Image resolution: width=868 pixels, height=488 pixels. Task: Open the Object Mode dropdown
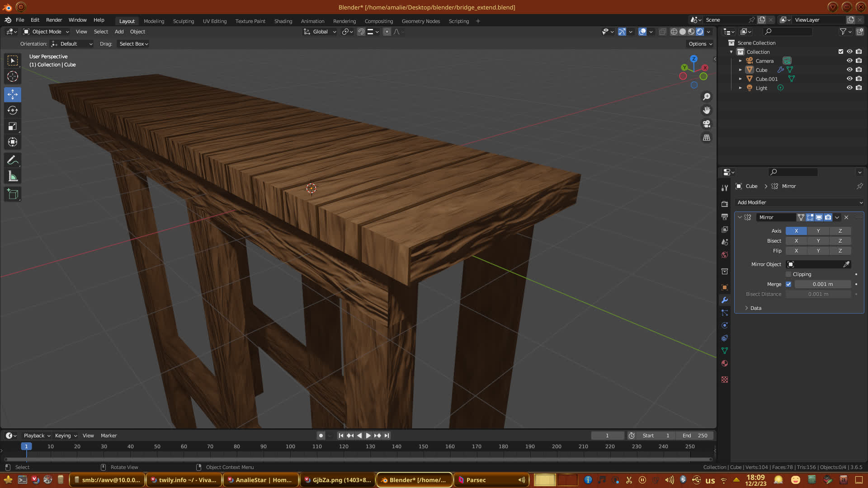47,32
